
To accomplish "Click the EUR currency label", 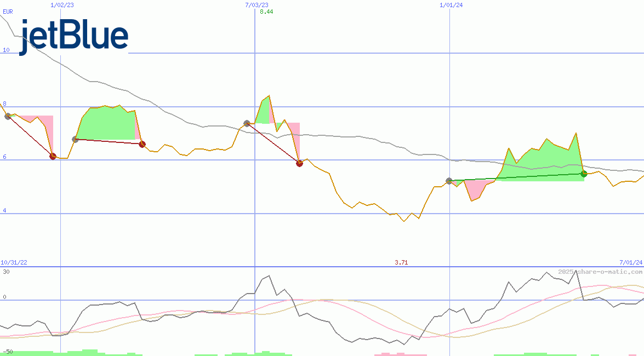I will point(8,12).
